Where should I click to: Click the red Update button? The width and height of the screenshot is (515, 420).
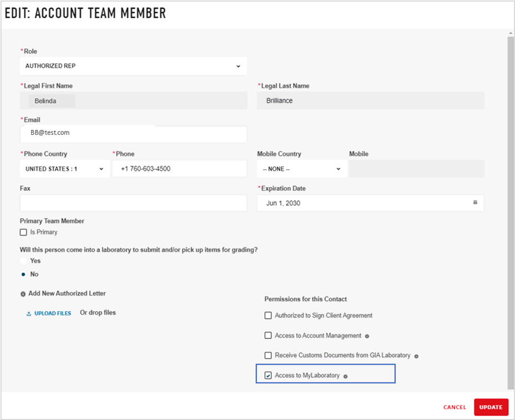tap(491, 407)
